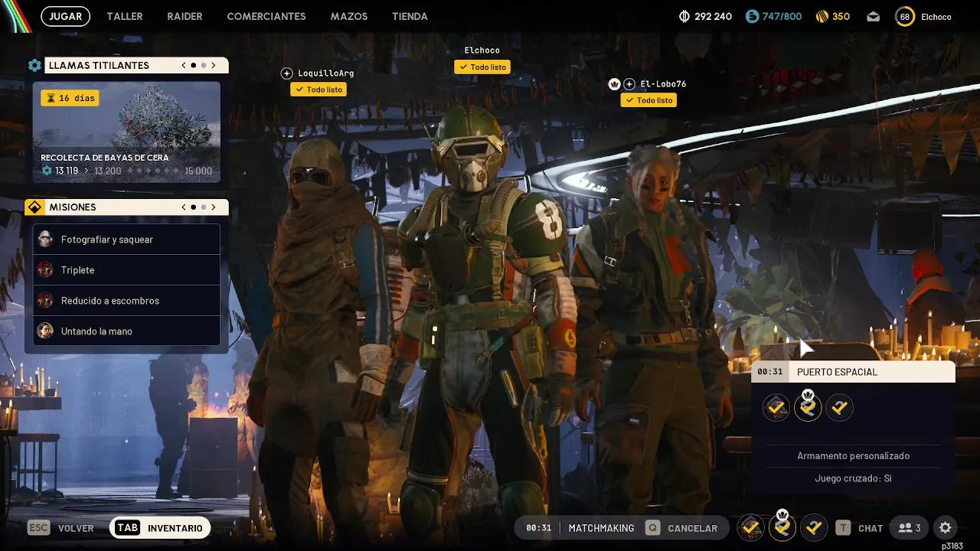Open the TIENDA tab
This screenshot has height=551, width=980.
point(410,16)
